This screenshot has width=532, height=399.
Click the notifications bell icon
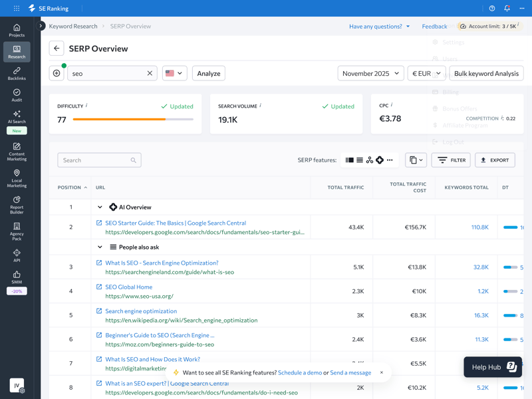coord(507,9)
